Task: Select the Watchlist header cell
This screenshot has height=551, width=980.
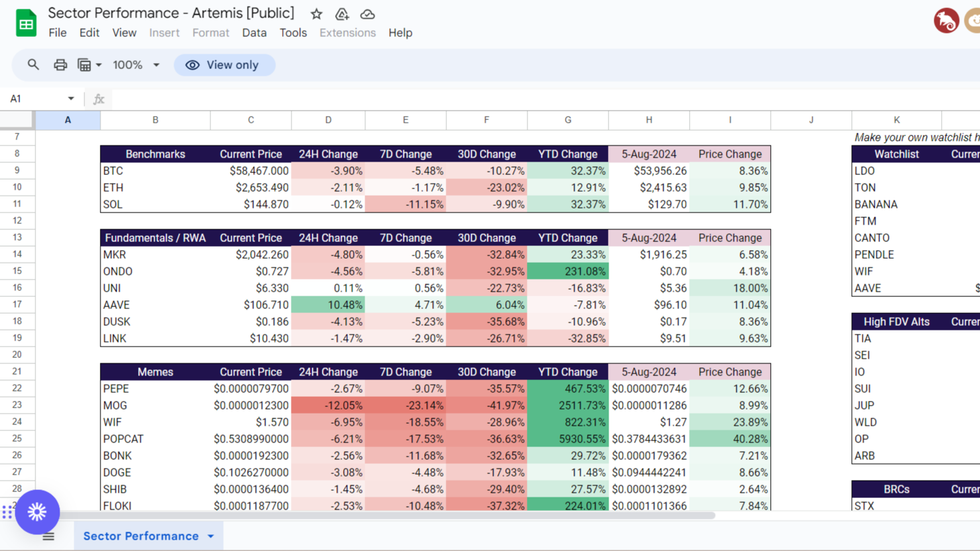Action: coord(897,154)
